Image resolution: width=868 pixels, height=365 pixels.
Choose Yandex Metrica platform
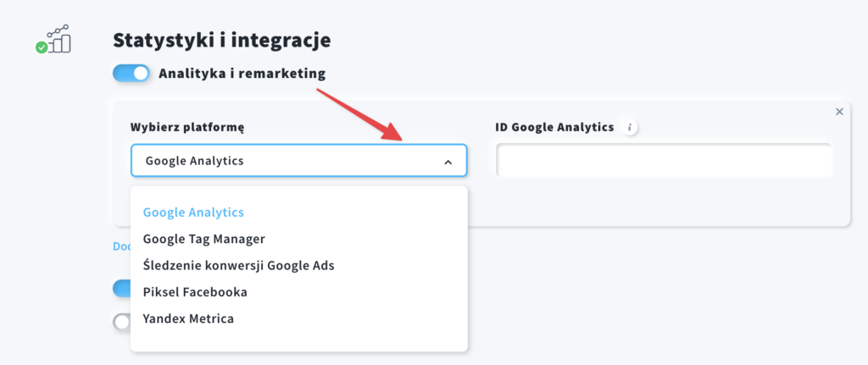click(188, 318)
